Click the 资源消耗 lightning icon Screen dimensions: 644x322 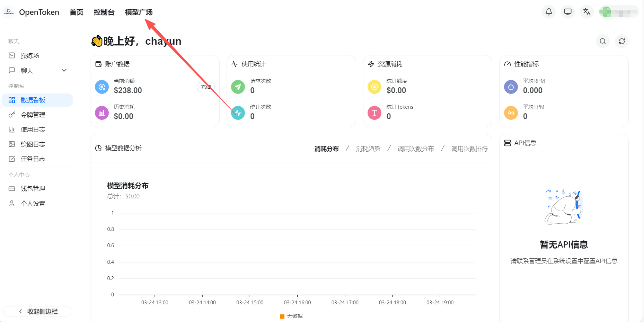coord(371,64)
